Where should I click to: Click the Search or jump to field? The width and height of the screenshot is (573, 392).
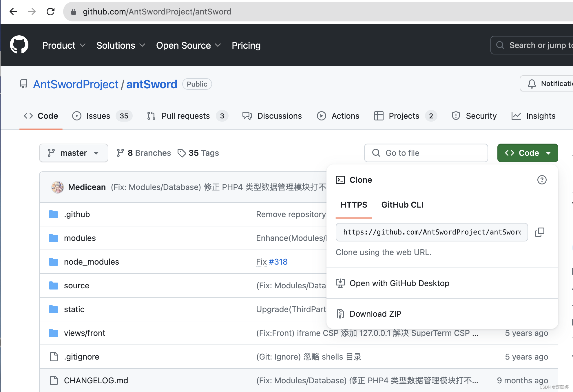click(x=532, y=45)
